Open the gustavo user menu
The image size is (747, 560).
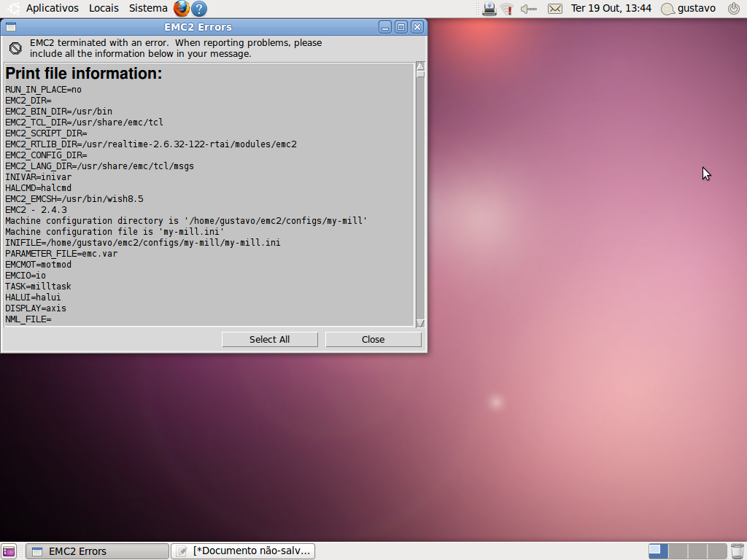(x=689, y=8)
